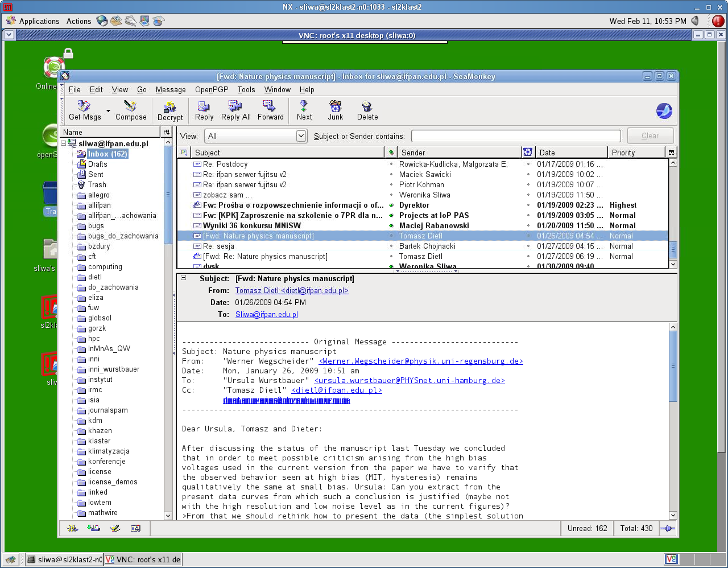Open the Get Msgs dropdown arrow

(108, 111)
